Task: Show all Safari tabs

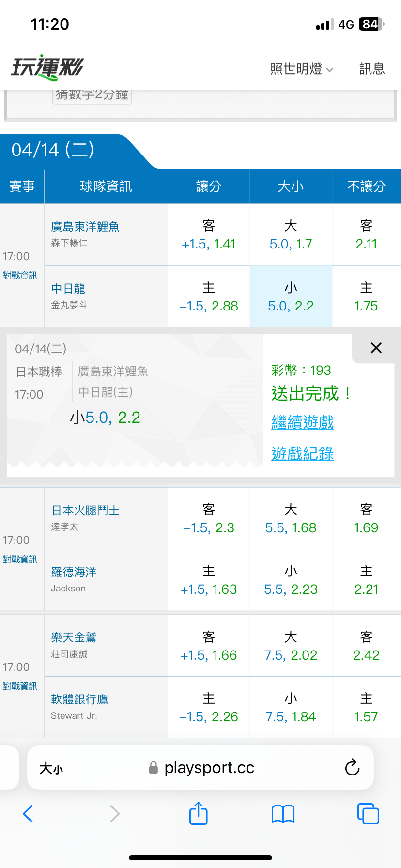Action: 368,814
